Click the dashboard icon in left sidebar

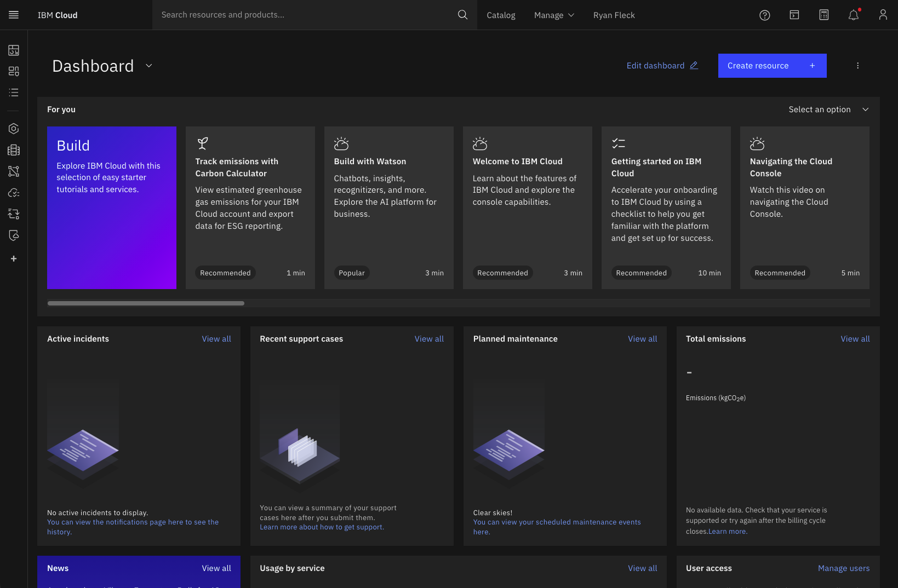(14, 50)
